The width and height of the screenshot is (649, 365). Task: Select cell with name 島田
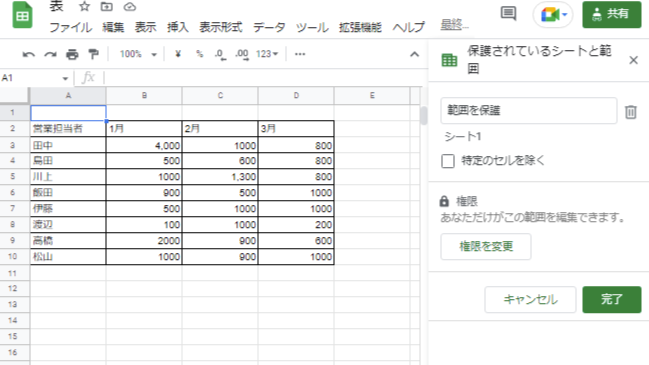coord(68,161)
